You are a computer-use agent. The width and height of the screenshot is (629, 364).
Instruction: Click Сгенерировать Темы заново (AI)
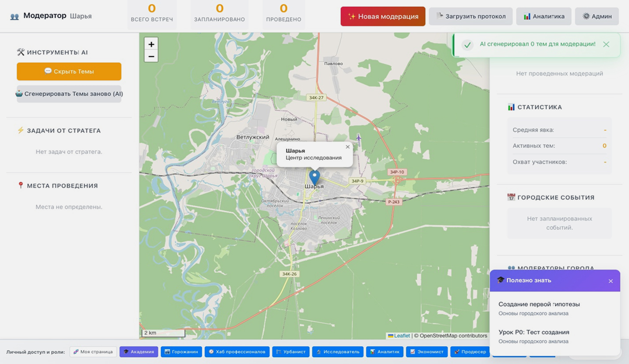point(69,94)
